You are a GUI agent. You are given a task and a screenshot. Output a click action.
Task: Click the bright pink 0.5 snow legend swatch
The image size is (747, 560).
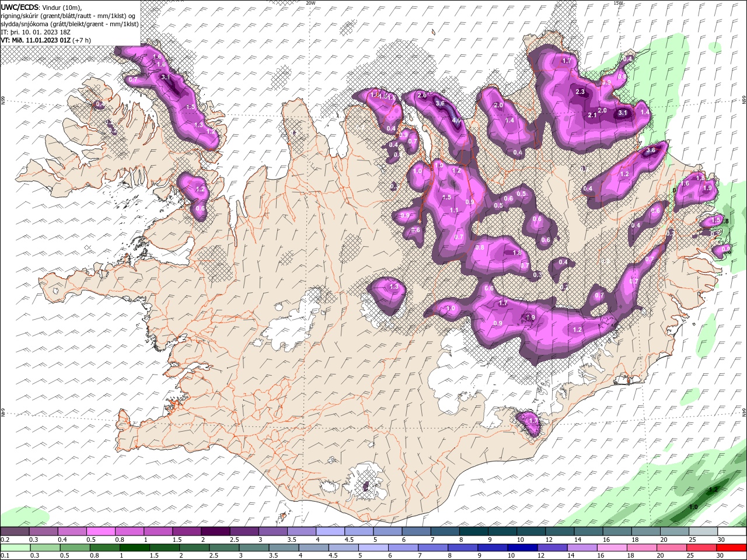[x=101, y=531]
